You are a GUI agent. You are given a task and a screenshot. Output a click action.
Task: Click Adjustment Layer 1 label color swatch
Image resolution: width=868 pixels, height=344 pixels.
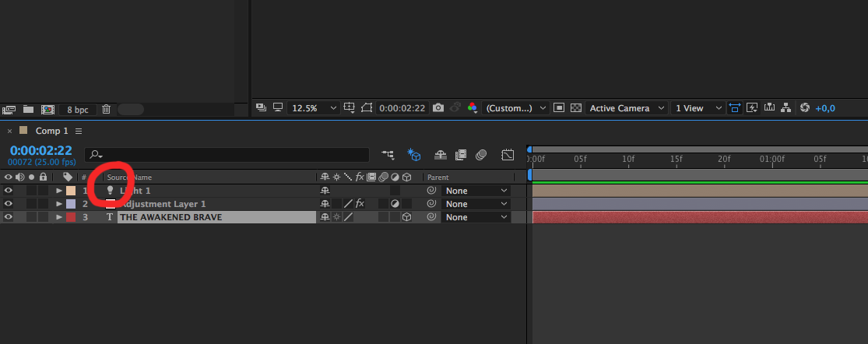[71, 204]
